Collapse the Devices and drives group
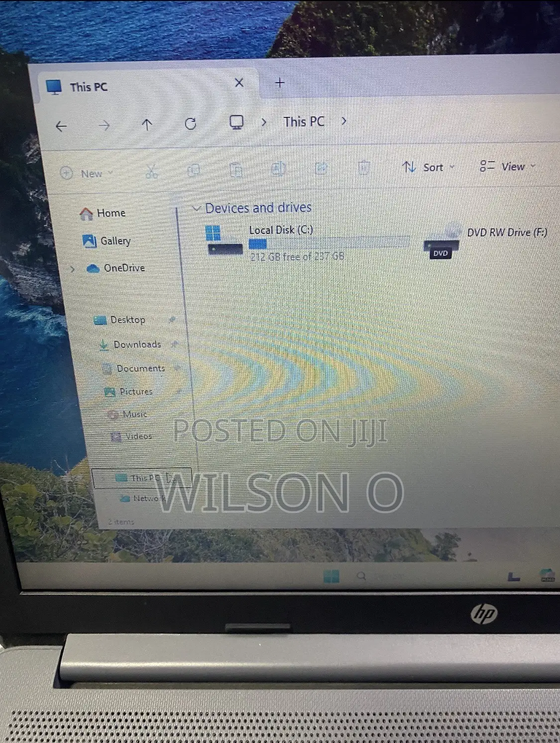This screenshot has height=743, width=560. [x=197, y=209]
